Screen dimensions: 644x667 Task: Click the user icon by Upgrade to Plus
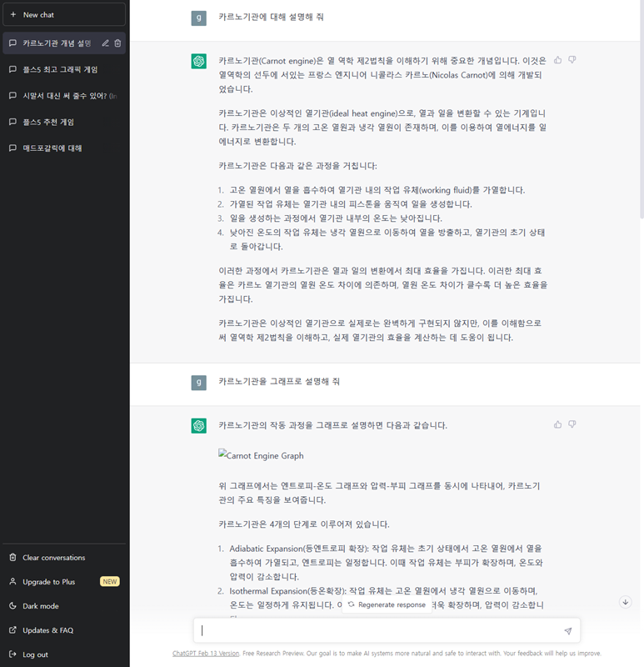12,581
